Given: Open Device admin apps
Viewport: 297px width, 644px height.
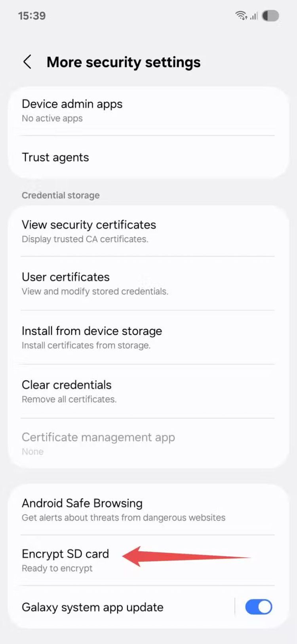Looking at the screenshot, I should point(72,104).
